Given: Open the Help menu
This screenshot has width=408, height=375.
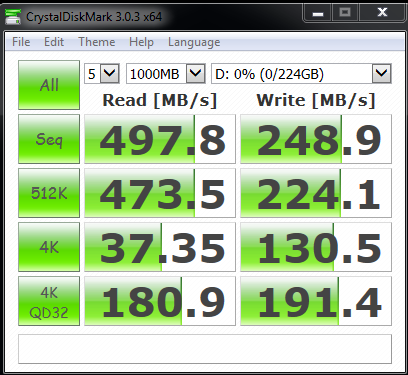Looking at the screenshot, I should pyautogui.click(x=141, y=42).
